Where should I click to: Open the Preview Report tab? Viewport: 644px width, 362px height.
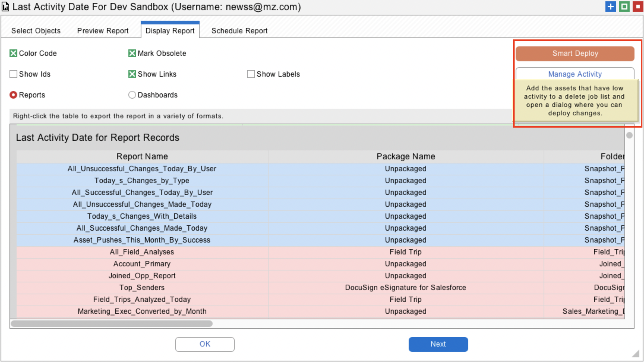tap(103, 31)
